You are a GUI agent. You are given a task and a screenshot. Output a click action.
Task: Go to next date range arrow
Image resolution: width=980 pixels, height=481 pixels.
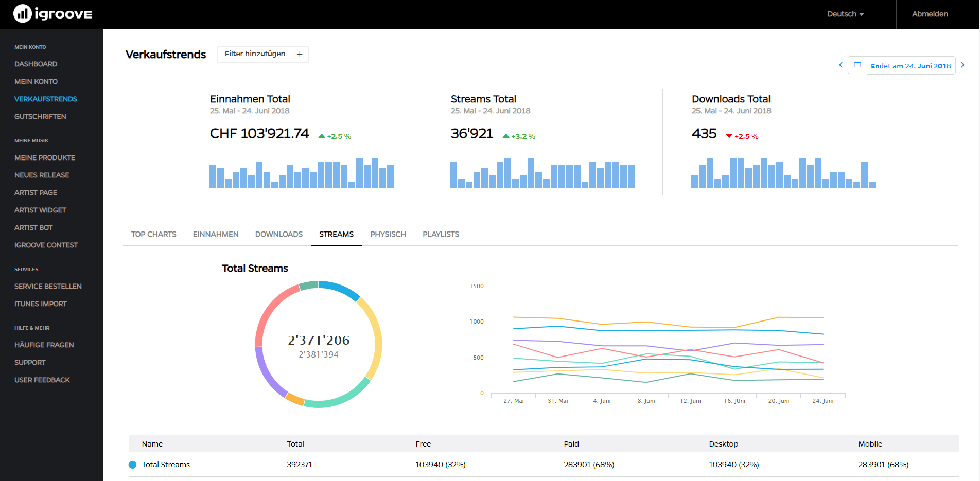coord(962,65)
